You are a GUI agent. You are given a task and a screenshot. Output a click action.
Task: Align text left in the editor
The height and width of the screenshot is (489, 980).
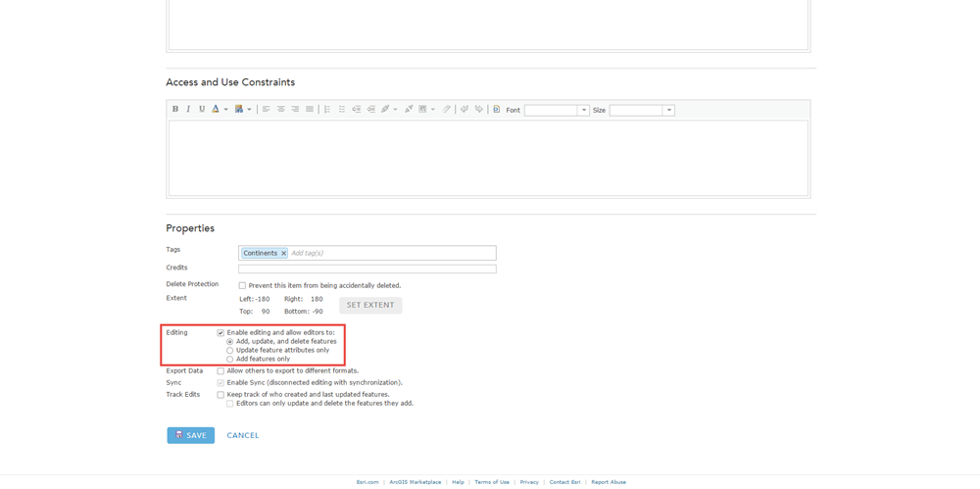[267, 109]
